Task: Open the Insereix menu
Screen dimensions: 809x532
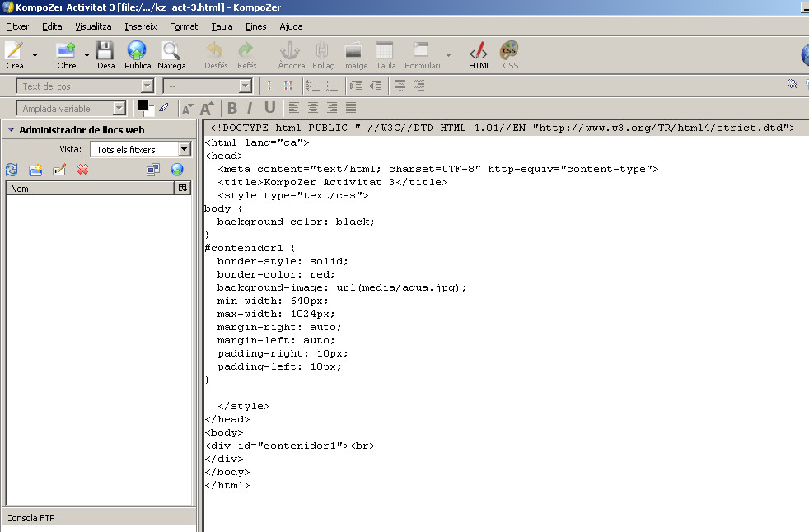Action: [141, 26]
